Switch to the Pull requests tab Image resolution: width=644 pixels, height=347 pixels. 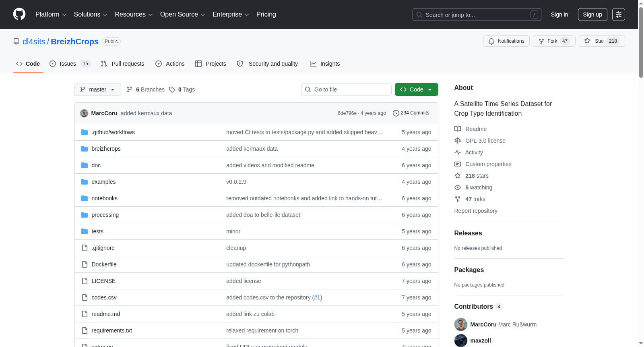122,64
